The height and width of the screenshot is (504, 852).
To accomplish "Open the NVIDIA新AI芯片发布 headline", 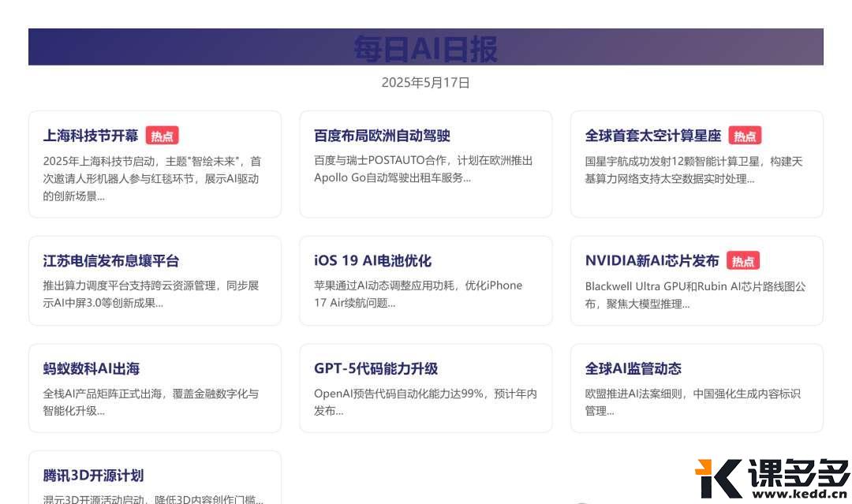I will pos(652,261).
